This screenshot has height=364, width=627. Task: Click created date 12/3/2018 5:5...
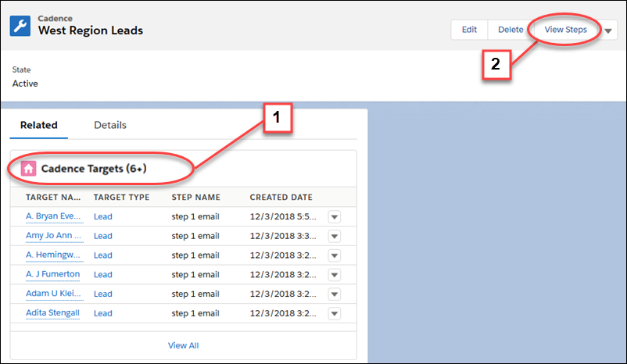pos(283,216)
